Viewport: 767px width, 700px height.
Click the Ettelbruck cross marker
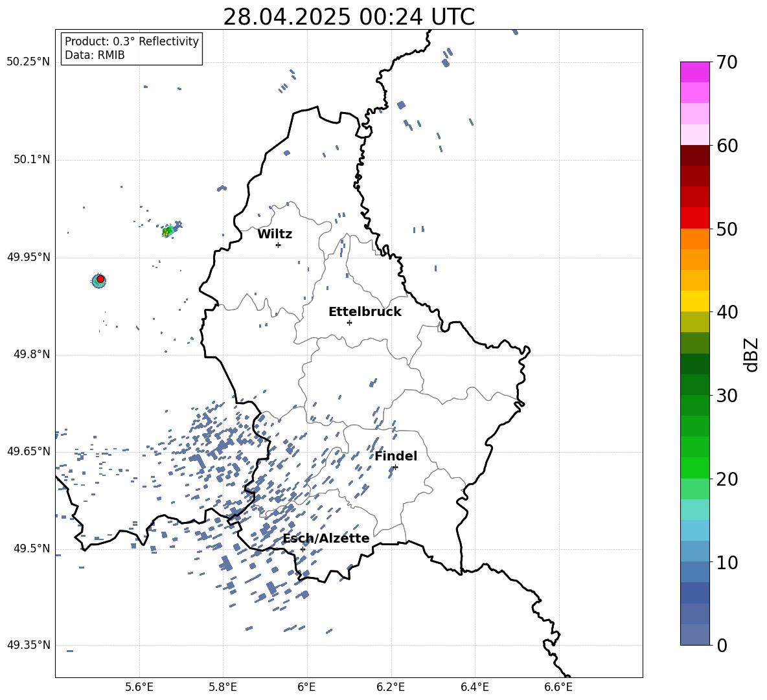pos(349,322)
